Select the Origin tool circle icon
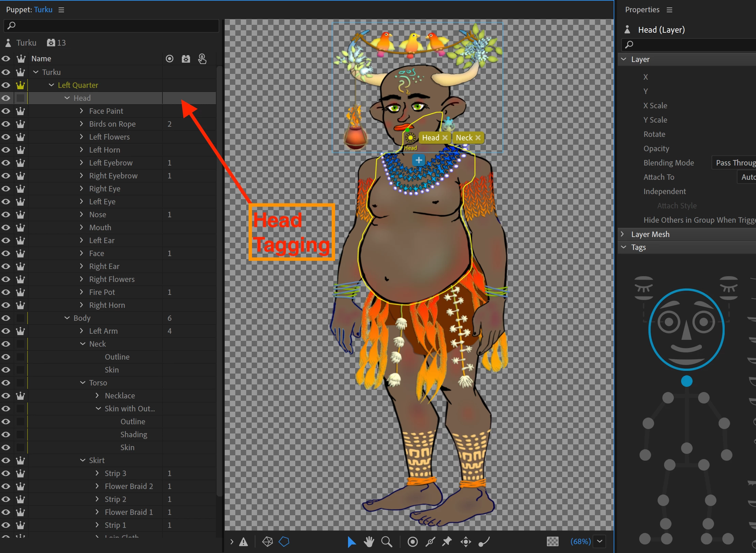 coord(412,541)
